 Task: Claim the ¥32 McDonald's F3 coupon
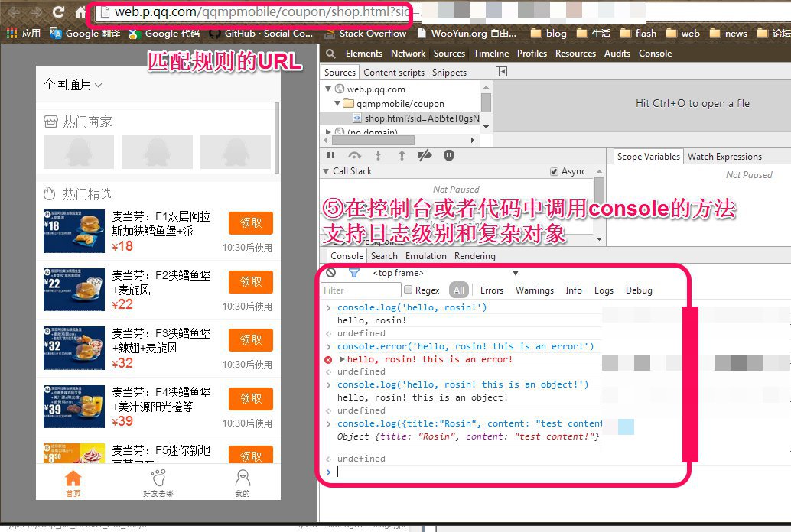pos(251,340)
